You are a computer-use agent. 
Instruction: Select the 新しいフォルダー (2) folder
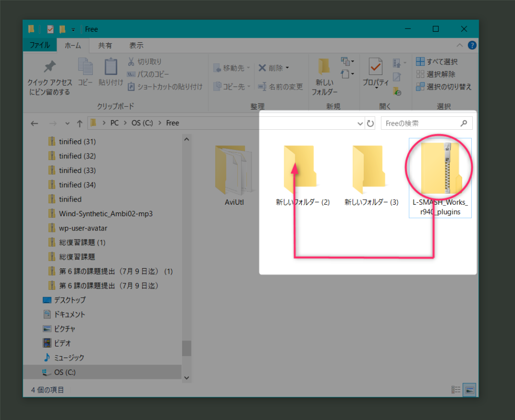302,176
